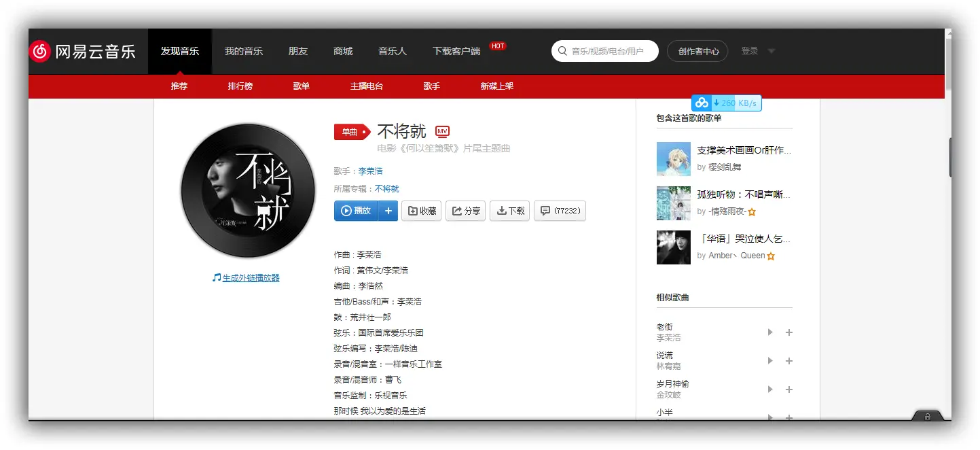980x450 pixels.
Task: Open the MV icon beside 不将就
Action: [443, 131]
